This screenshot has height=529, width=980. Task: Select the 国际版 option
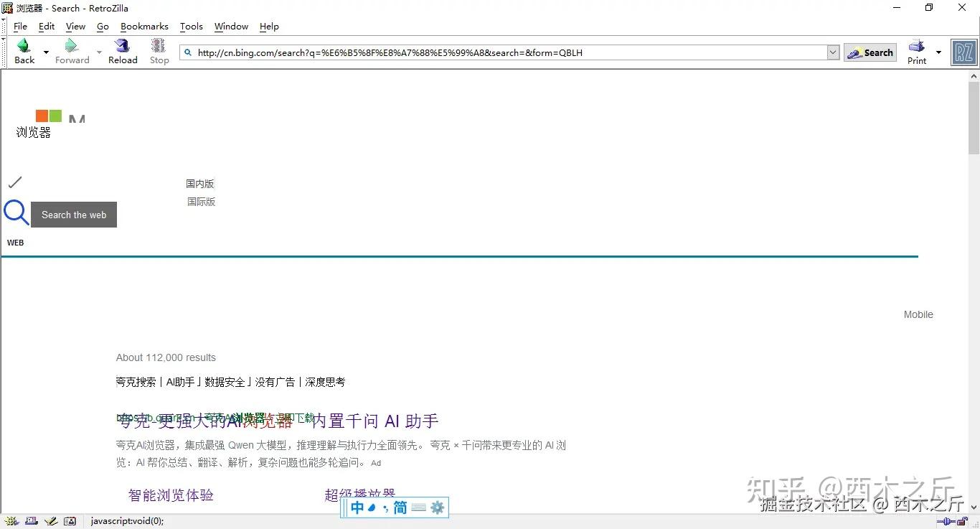coord(202,202)
